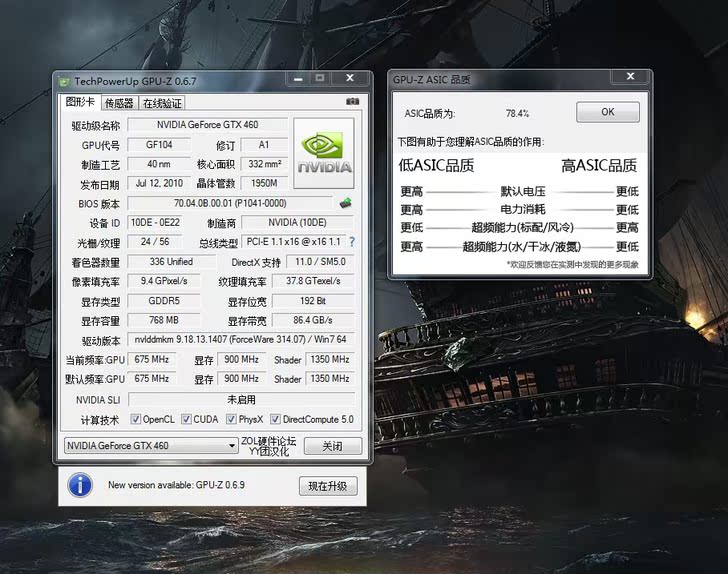The height and width of the screenshot is (574, 728).
Task: Click the bus width 192 Bit
Action: [313, 301]
